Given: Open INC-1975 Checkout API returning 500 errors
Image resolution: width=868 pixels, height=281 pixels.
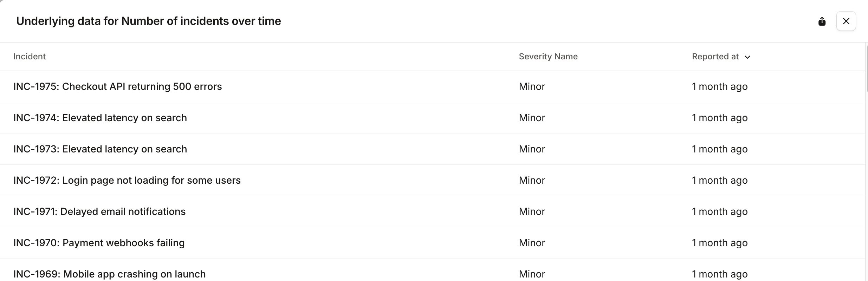Looking at the screenshot, I should point(118,86).
